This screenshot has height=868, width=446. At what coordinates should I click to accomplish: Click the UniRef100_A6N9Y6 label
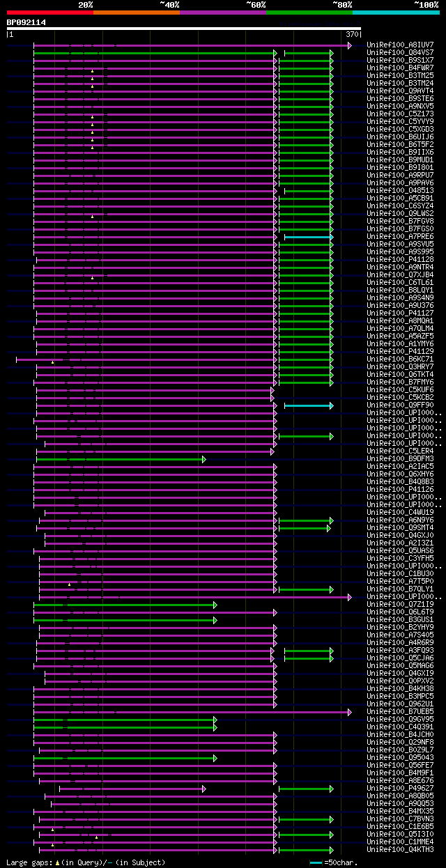tap(400, 520)
